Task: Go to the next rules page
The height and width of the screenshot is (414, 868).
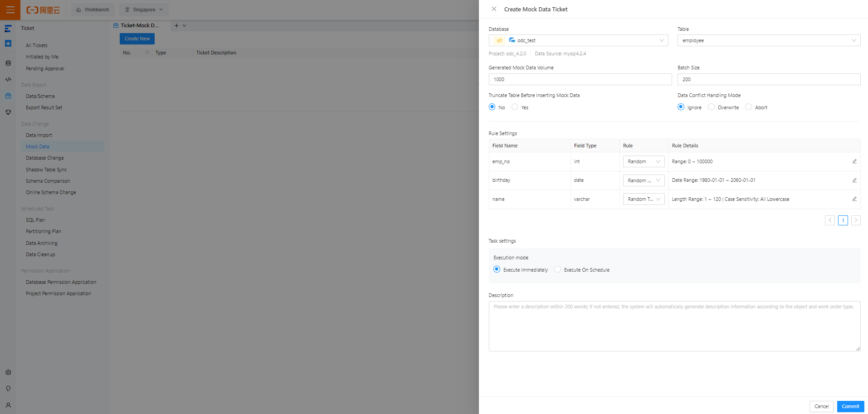Action: tap(856, 220)
